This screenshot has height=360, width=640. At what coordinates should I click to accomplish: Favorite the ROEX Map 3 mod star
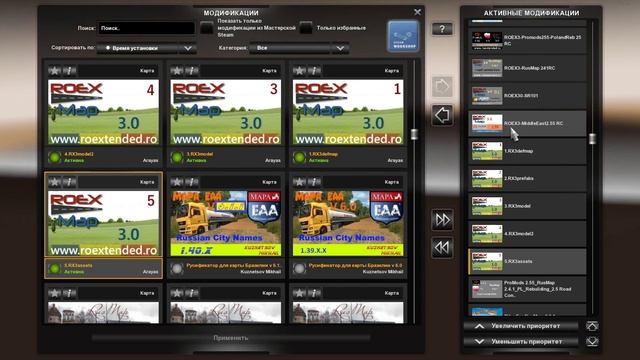(177, 71)
